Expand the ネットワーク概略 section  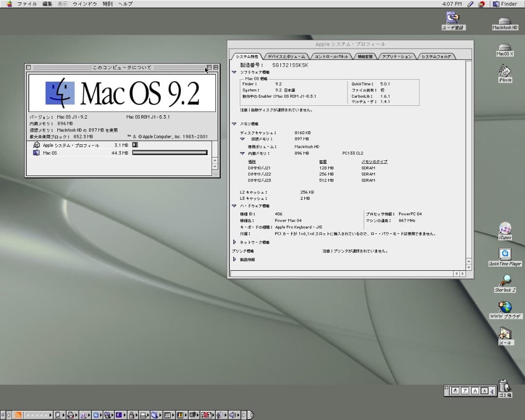235,242
